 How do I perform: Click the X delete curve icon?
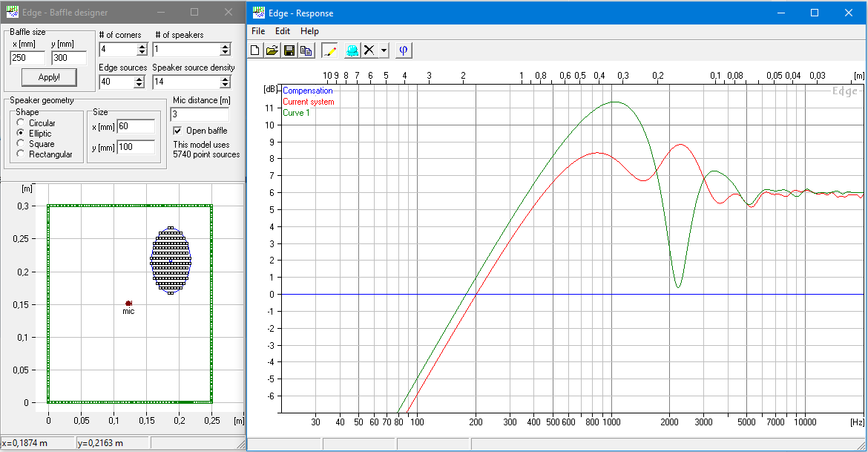click(x=369, y=50)
